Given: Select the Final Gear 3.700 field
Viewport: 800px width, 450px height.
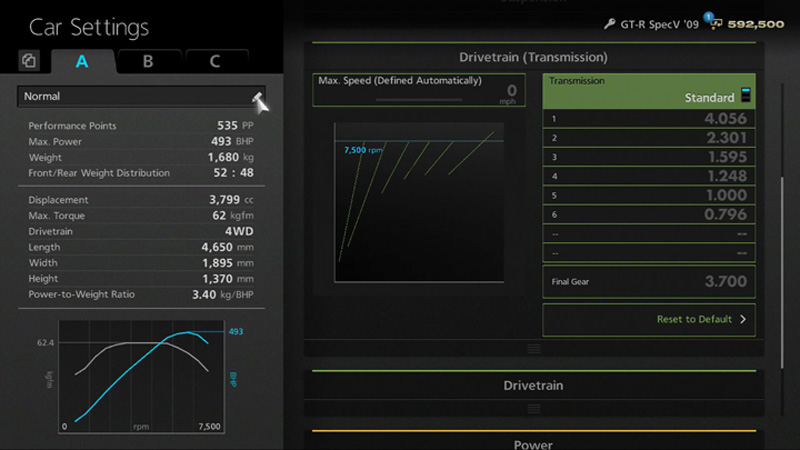Looking at the screenshot, I should click(648, 281).
